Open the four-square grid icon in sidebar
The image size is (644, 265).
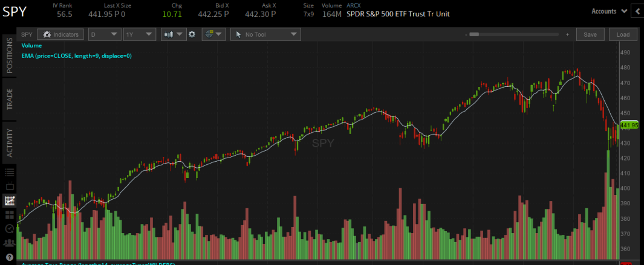(x=10, y=215)
